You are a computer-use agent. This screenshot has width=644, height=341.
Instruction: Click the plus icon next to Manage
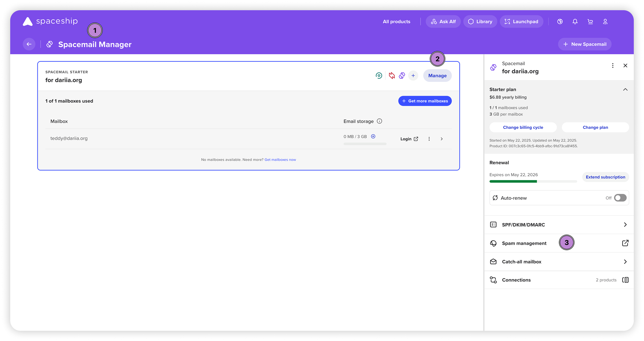[x=413, y=76]
